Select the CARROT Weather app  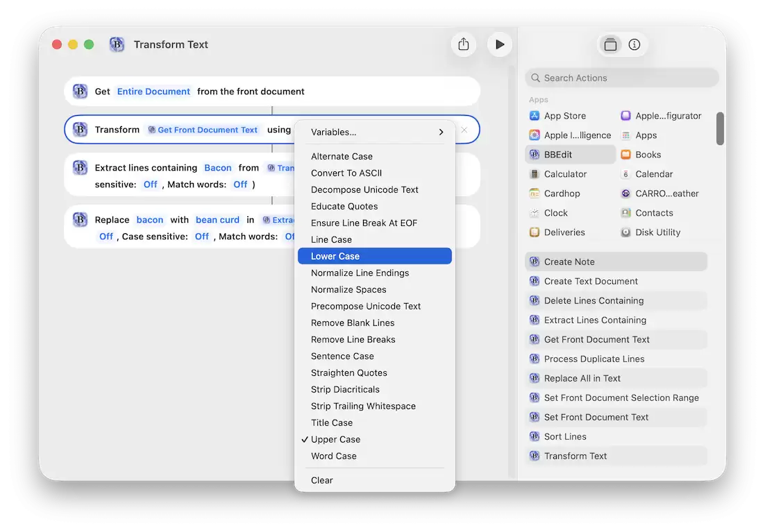click(x=661, y=194)
